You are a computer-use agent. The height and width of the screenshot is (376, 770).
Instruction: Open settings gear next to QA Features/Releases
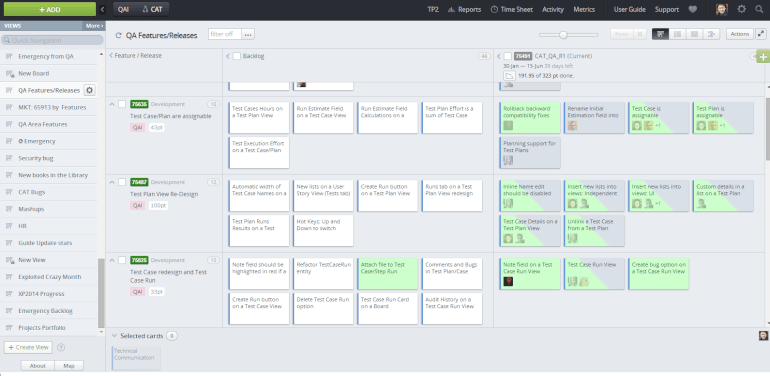(x=89, y=90)
